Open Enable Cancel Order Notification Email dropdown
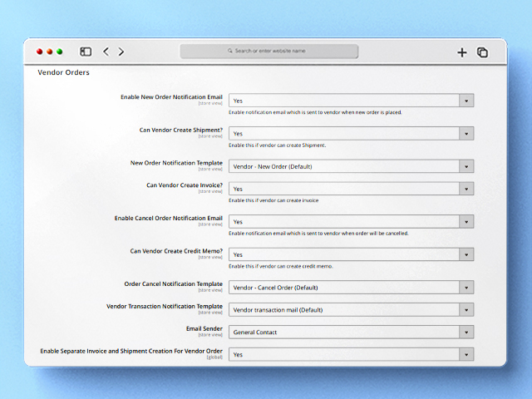The width and height of the screenshot is (532, 399). click(351, 222)
